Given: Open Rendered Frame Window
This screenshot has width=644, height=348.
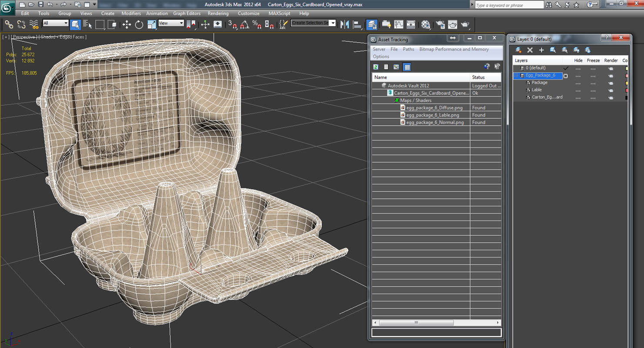Looking at the screenshot, I should (453, 24).
